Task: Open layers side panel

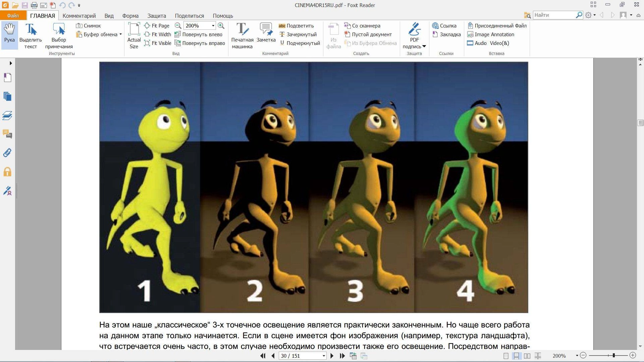Action: [7, 116]
